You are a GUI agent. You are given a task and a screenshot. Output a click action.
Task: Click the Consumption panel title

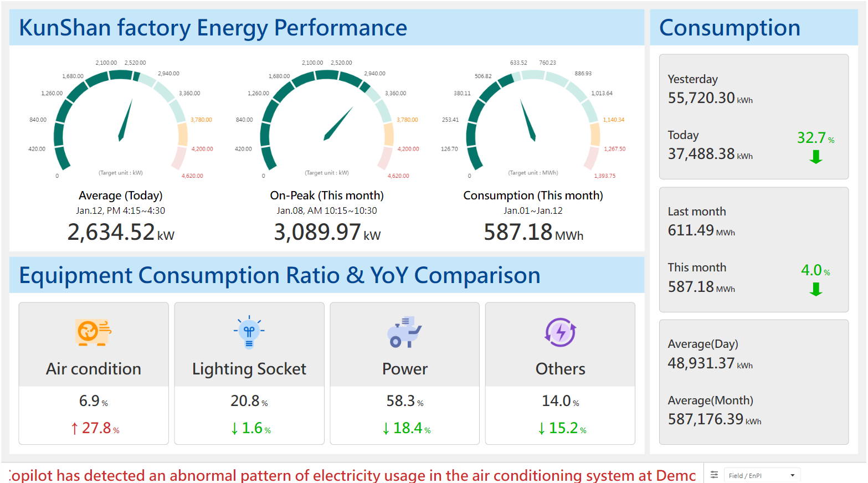pos(729,27)
